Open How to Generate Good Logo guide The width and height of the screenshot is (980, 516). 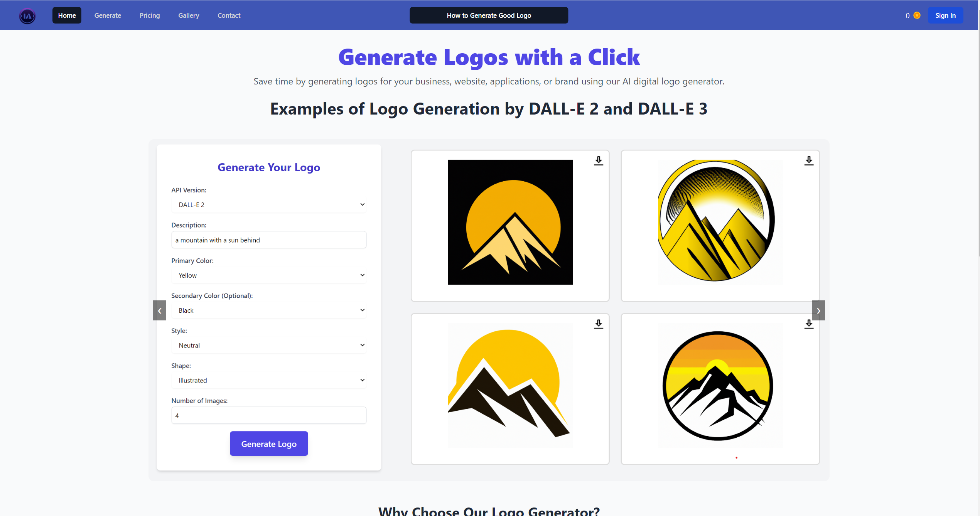pyautogui.click(x=489, y=15)
